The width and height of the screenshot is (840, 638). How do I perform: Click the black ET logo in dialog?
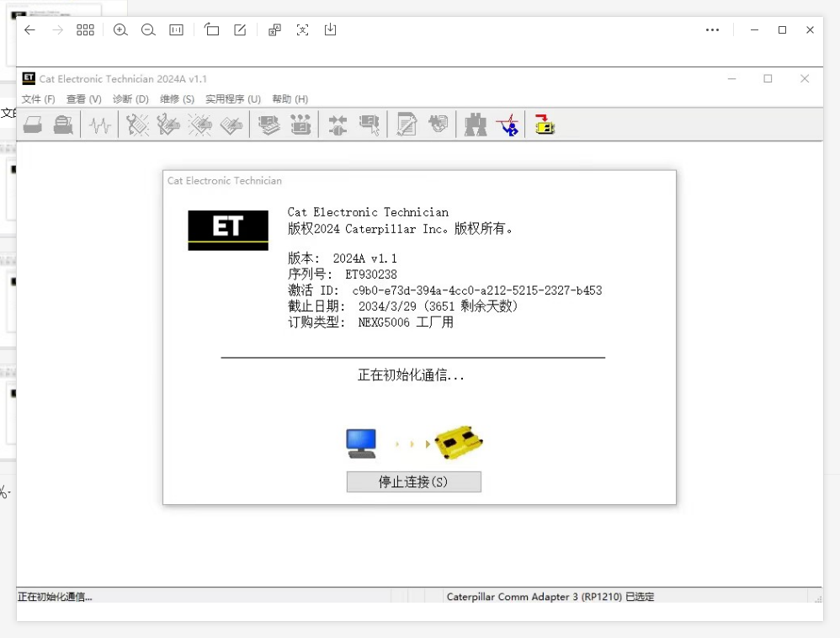point(228,231)
